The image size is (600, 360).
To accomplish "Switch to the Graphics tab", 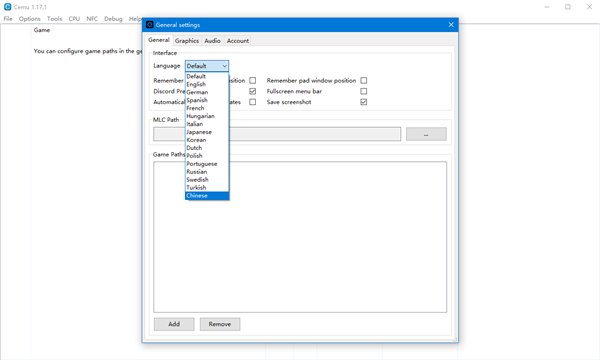I will [x=187, y=41].
